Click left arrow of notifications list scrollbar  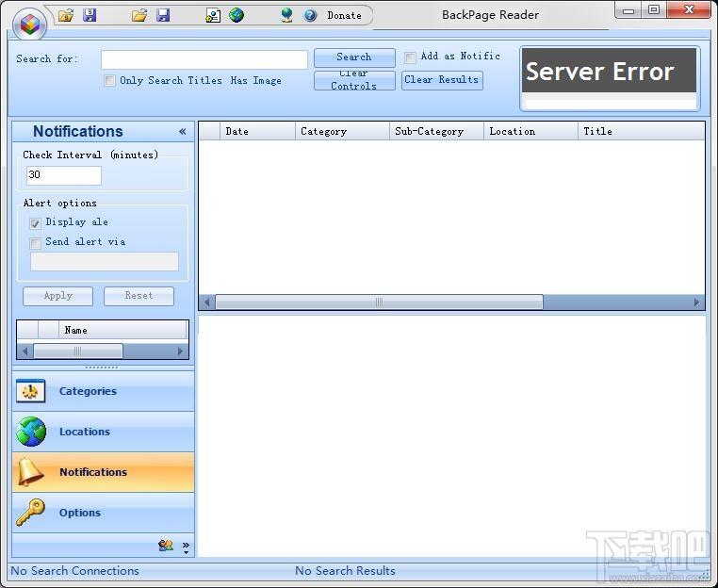(x=25, y=351)
